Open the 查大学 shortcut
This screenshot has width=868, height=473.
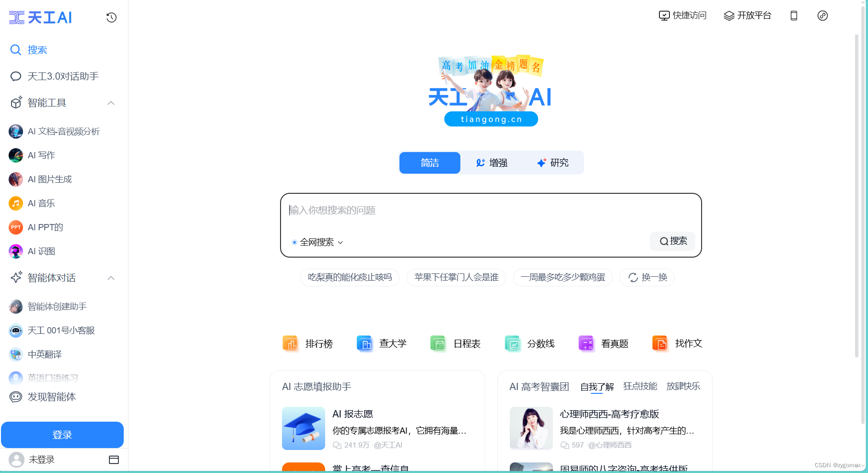point(382,344)
